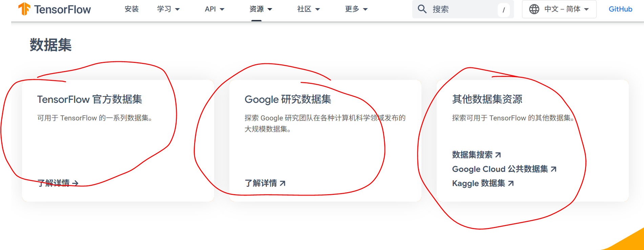Open the Google Cloud 公共数据集 link
644x250 pixels.
pyautogui.click(x=504, y=169)
